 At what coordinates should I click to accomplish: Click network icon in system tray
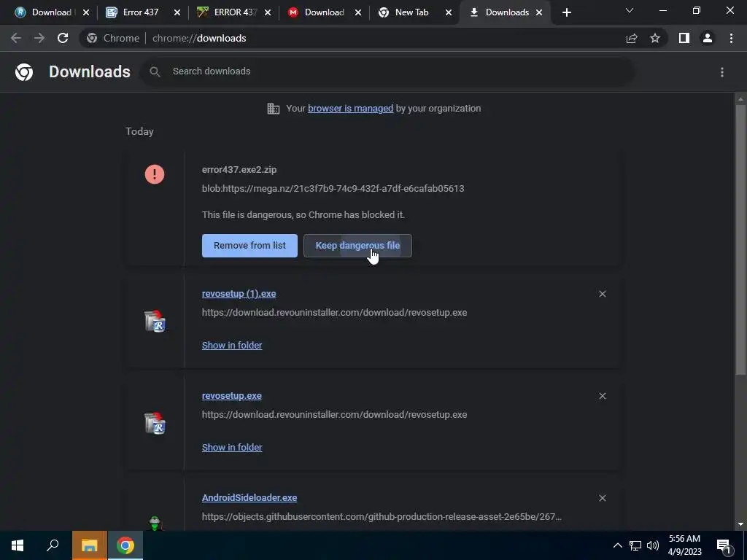coord(635,545)
